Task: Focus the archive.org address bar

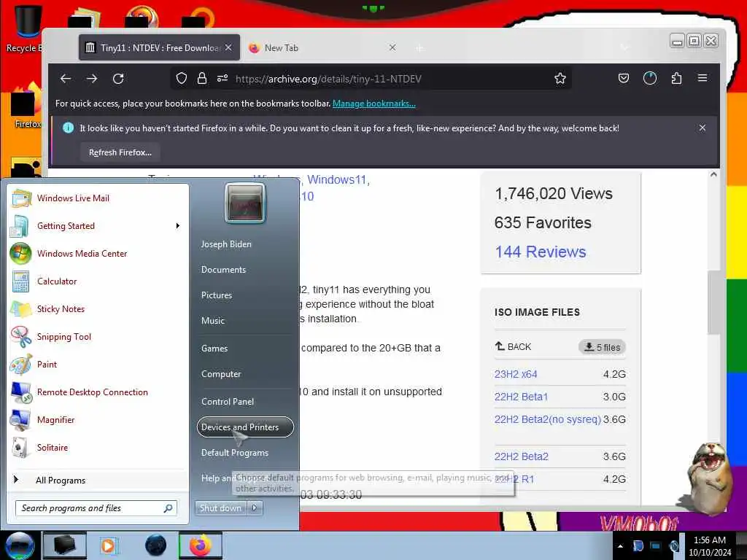Action: (371, 79)
